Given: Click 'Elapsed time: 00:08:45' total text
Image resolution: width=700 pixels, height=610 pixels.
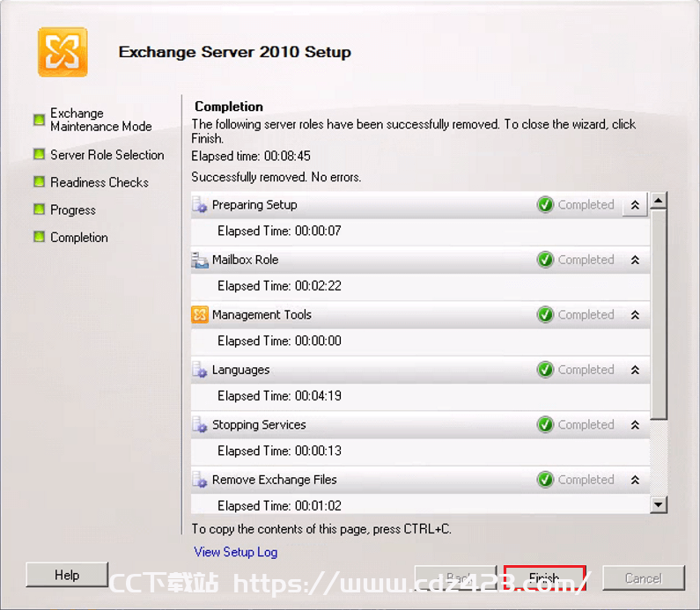Looking at the screenshot, I should pos(251,156).
